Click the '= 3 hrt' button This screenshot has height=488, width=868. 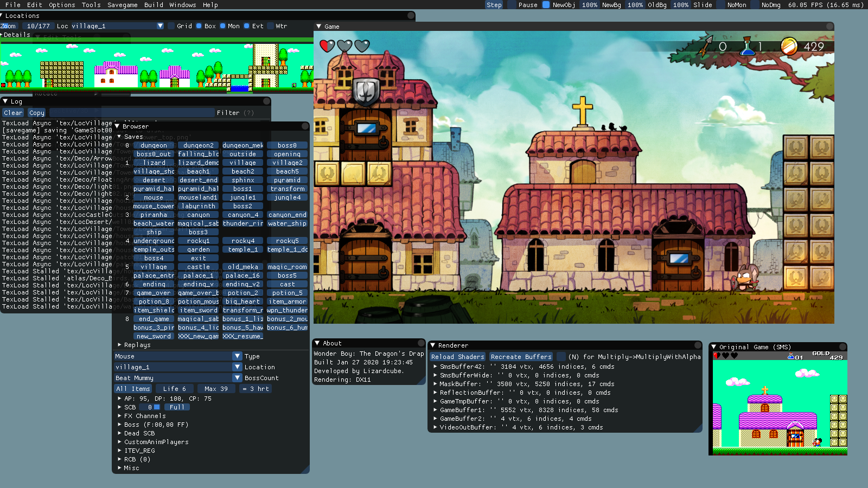coord(256,389)
